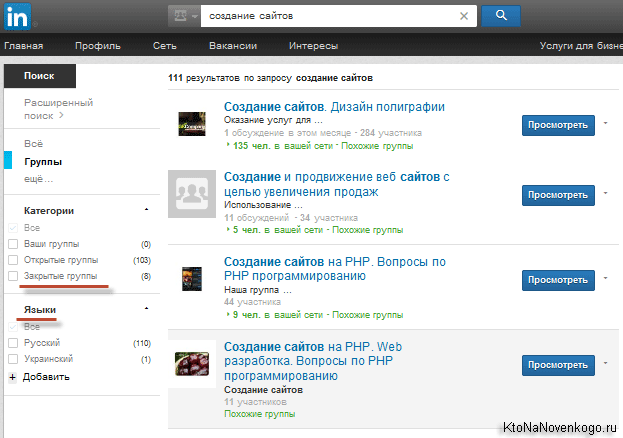Open the Интересы menu item
Screen dimensions: 623x438
(313, 46)
